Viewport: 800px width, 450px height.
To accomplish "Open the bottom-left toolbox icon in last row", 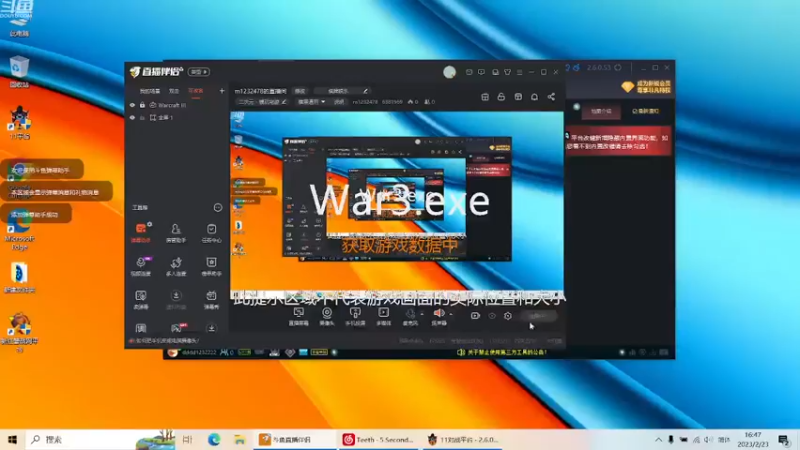I will (x=141, y=328).
